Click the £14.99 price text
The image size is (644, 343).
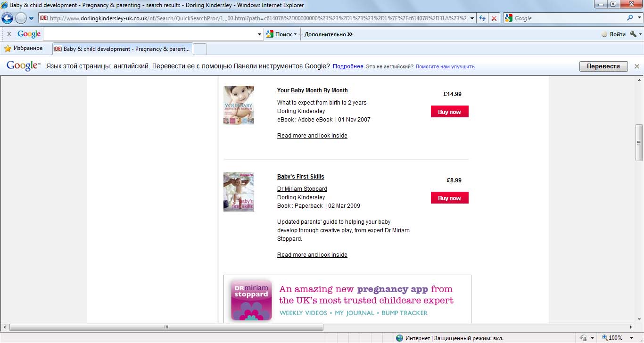[453, 94]
